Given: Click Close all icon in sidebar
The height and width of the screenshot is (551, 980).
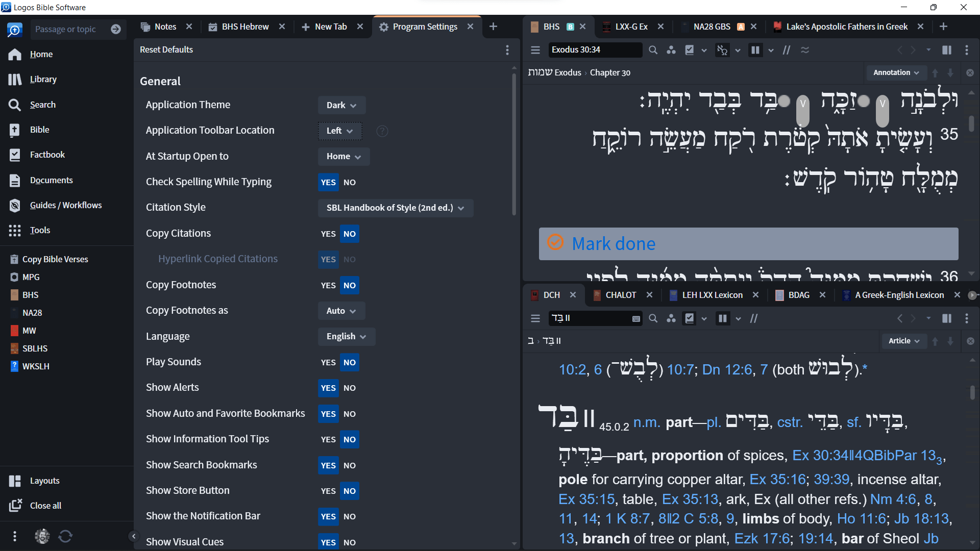Looking at the screenshot, I should [x=15, y=506].
